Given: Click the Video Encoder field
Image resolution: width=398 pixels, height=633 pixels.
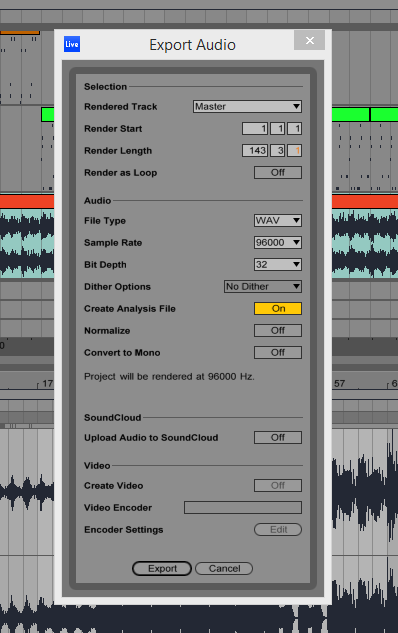Looking at the screenshot, I should [243, 507].
